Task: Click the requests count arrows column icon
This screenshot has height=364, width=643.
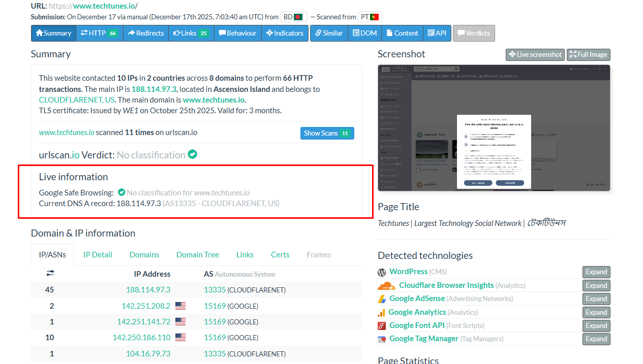Action: [50, 273]
